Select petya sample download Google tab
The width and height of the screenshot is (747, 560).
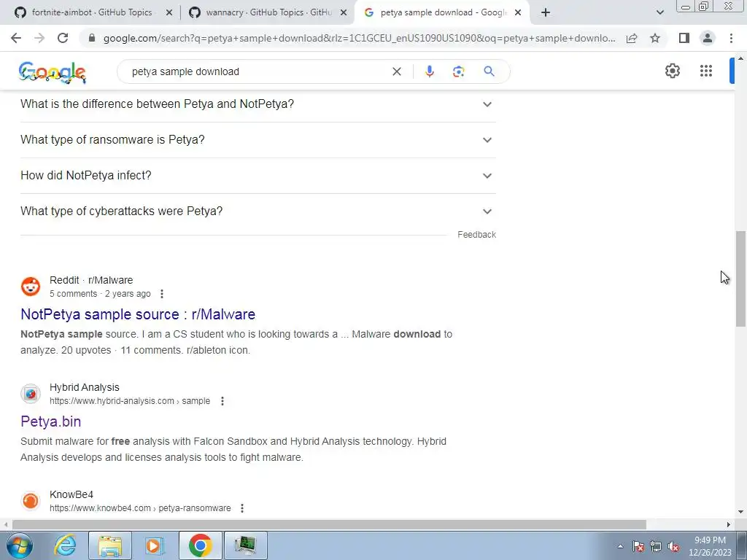pos(443,12)
